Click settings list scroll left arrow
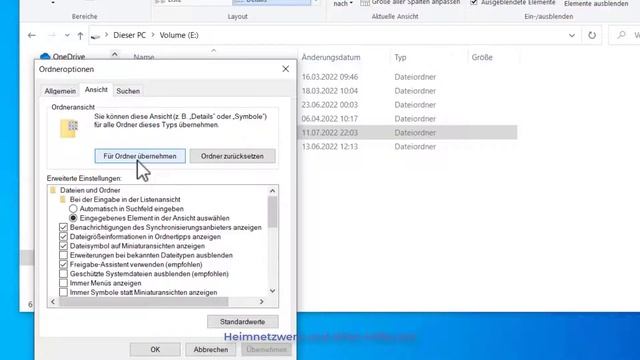640x360 pixels. point(53,302)
